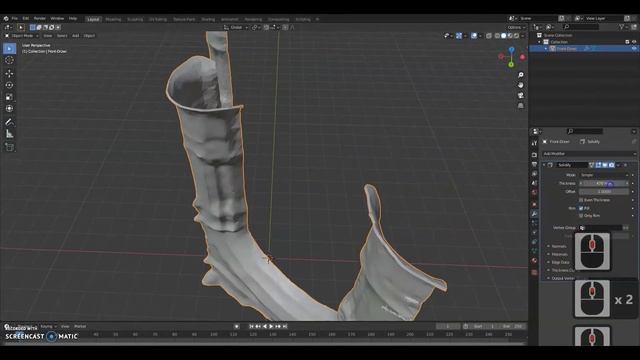Pick the Rotate tool
The width and height of the screenshot is (640, 360).
9,85
